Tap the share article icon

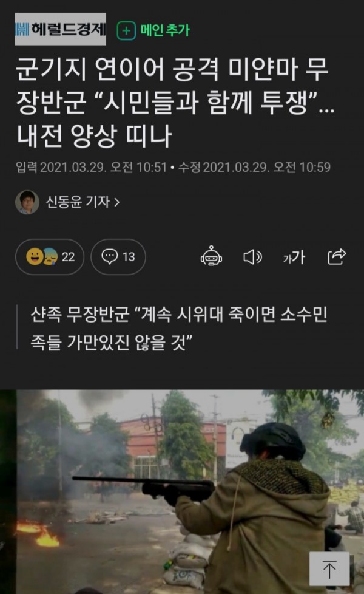(336, 256)
